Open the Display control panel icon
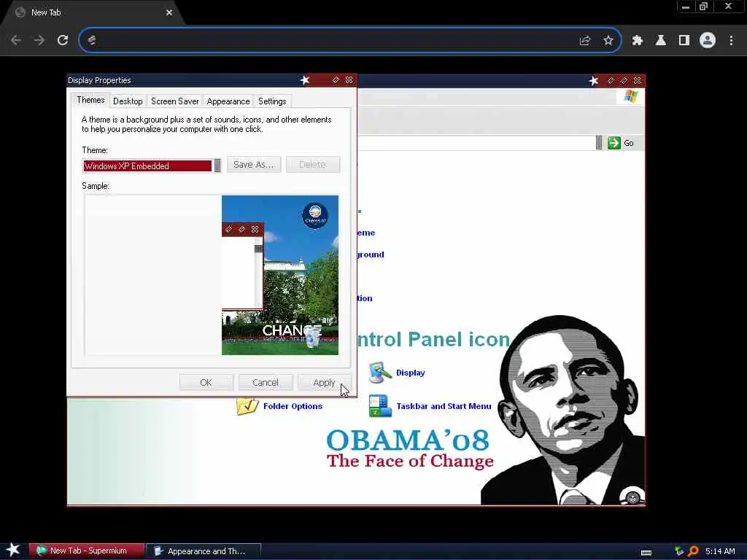The image size is (747, 560). (379, 373)
